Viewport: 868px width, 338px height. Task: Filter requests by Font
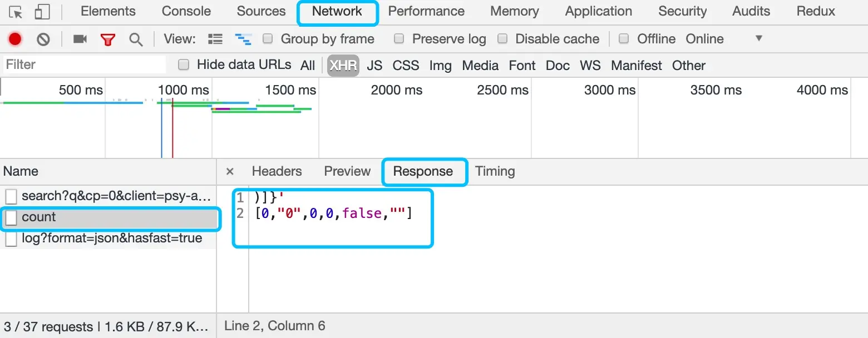(522, 66)
